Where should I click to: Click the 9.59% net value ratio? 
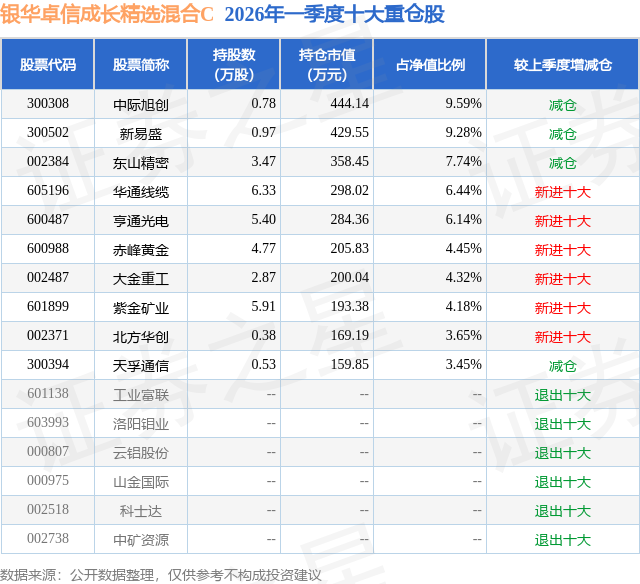click(x=463, y=104)
